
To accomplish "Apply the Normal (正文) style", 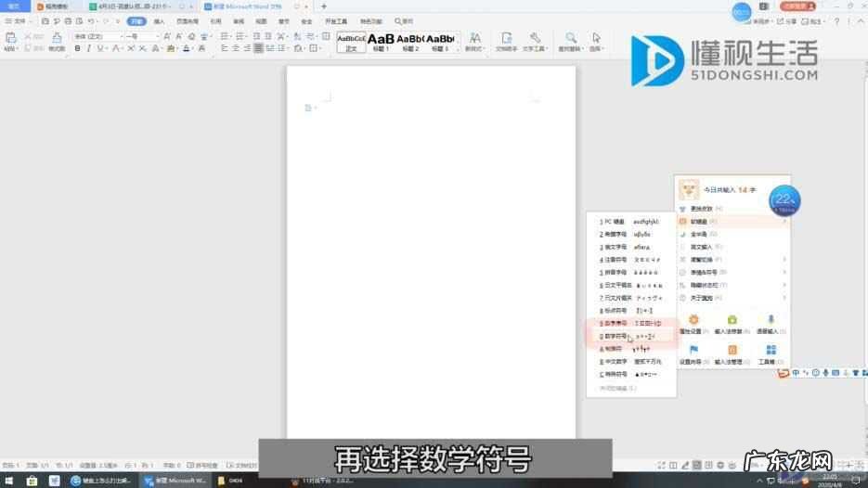I will [x=351, y=43].
